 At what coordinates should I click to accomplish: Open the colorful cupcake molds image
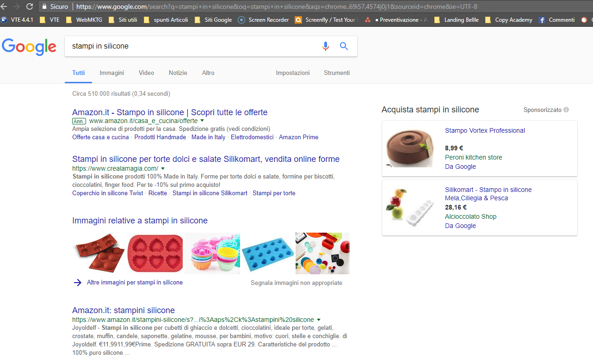[x=212, y=253]
